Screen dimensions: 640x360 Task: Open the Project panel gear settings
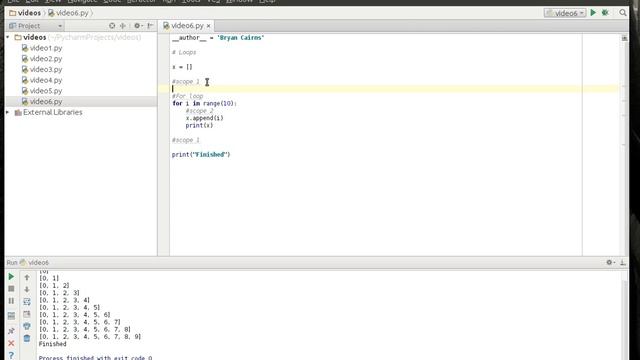(138, 26)
